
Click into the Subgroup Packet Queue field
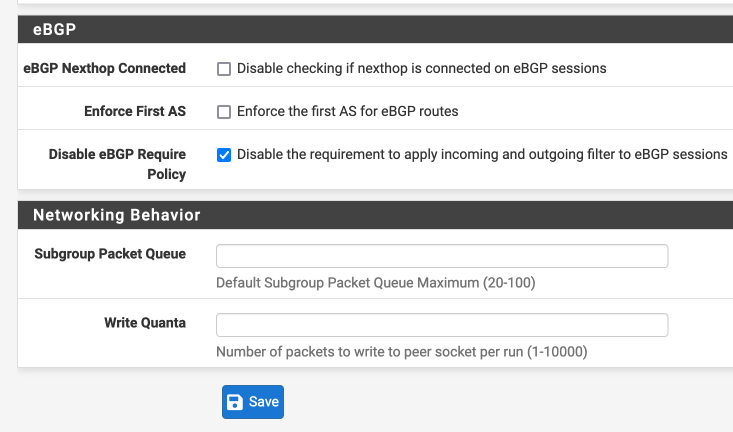pos(442,256)
